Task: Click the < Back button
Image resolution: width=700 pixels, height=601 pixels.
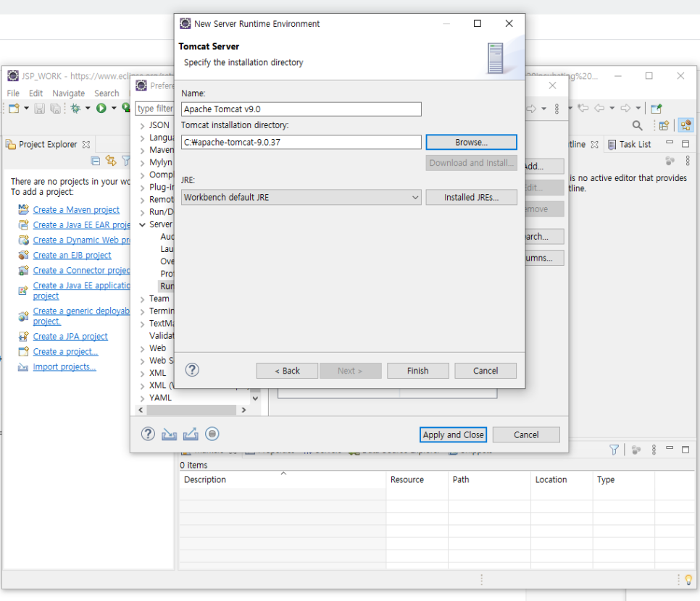Action: (288, 371)
